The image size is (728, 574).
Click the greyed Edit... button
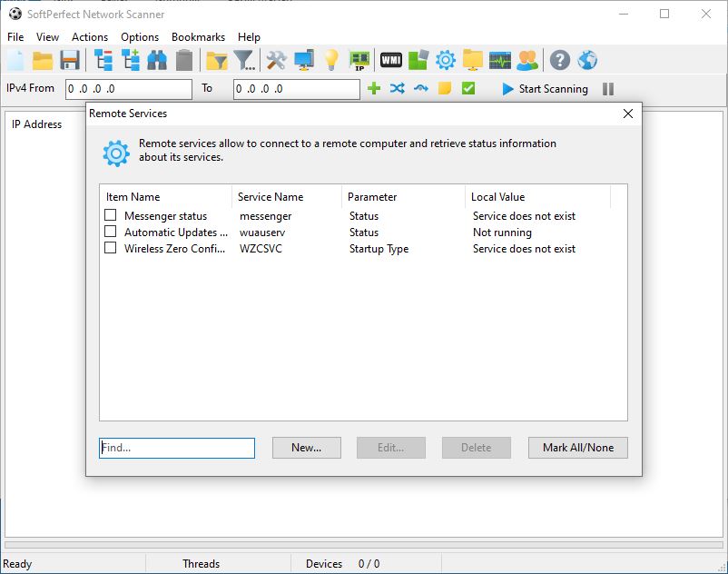point(391,448)
